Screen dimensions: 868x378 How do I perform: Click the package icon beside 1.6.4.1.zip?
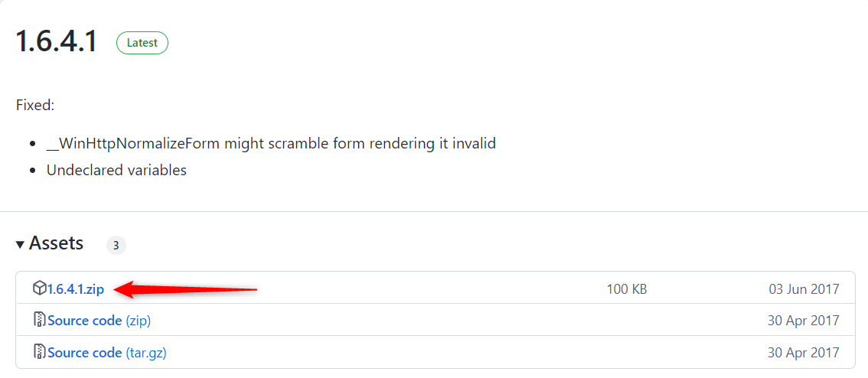[x=39, y=288]
